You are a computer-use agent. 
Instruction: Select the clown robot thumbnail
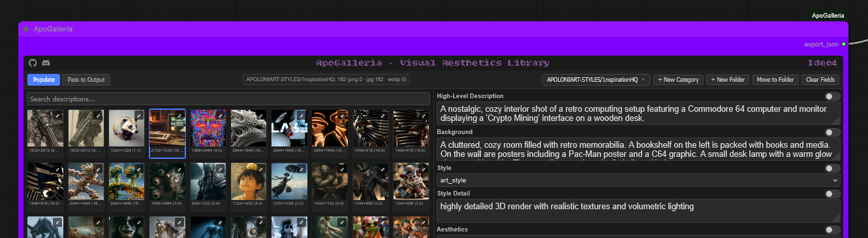[411, 181]
